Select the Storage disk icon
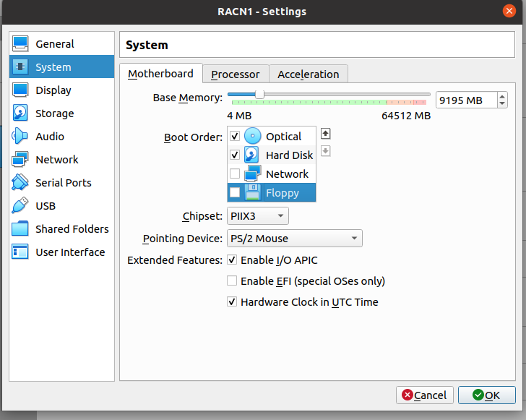Viewport: 526px width, 420px height. tap(20, 113)
